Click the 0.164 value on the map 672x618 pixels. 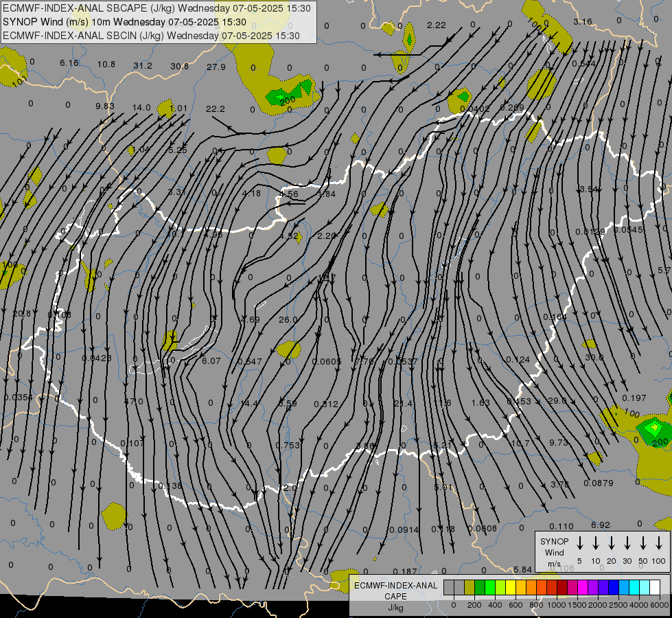[x=555, y=317]
